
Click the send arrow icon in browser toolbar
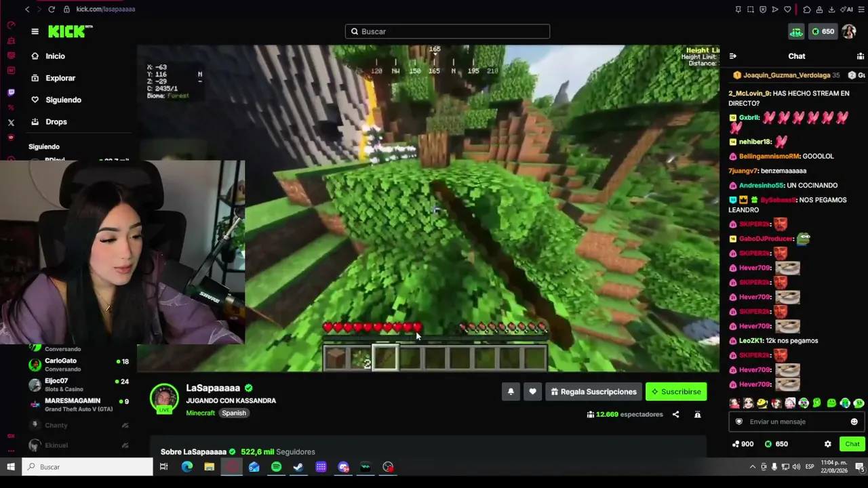(775, 9)
